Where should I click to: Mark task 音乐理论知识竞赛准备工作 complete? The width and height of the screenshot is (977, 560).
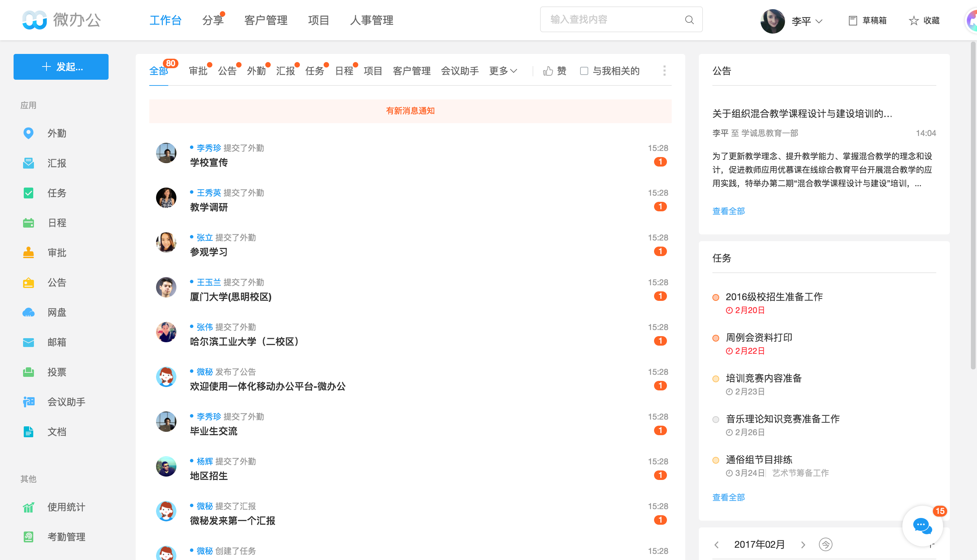coord(715,420)
